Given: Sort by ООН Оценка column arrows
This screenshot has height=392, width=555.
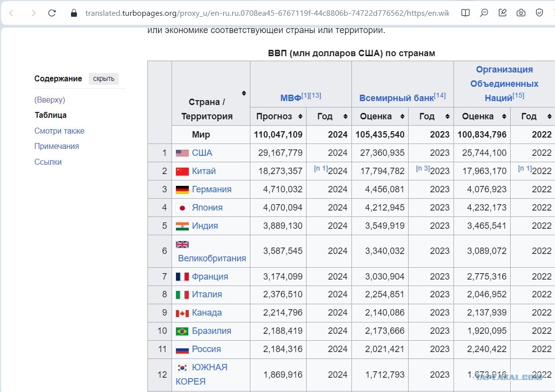Looking at the screenshot, I should click(504, 116).
